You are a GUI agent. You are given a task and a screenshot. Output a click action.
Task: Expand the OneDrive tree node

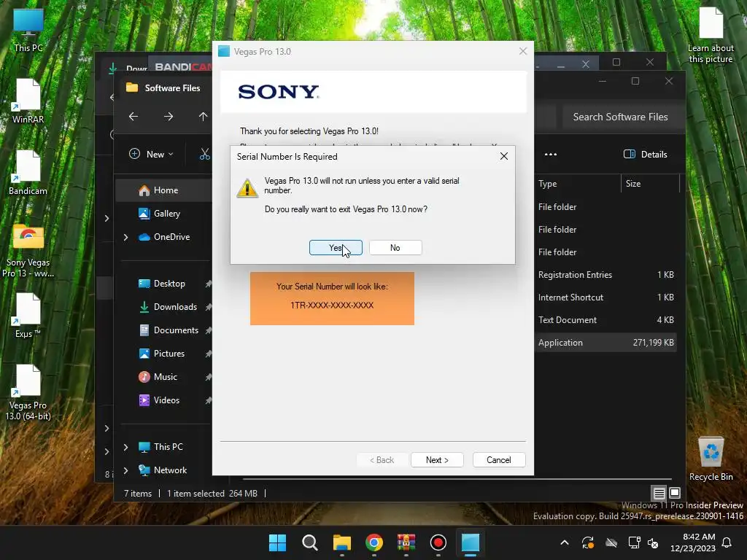click(125, 237)
